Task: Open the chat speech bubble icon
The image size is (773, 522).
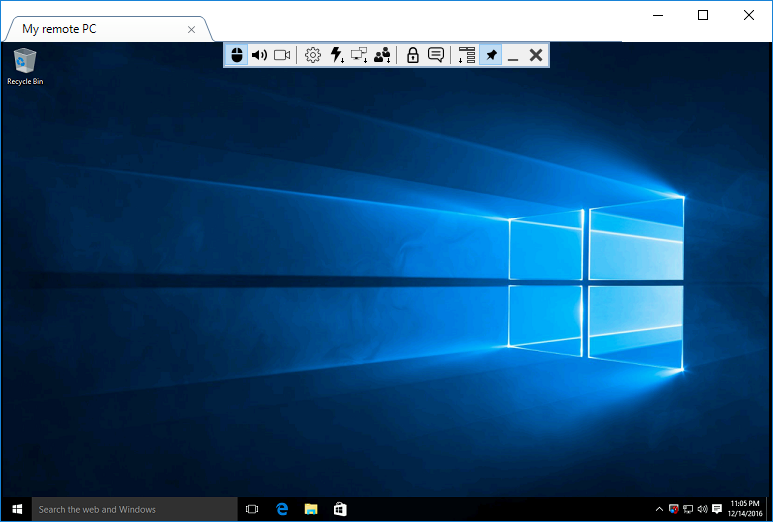Action: pos(436,55)
